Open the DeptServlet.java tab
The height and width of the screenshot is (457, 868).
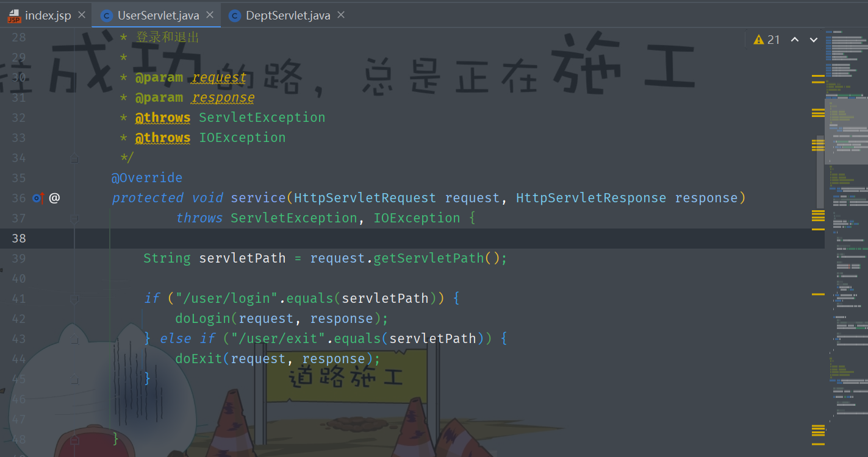[x=287, y=15]
